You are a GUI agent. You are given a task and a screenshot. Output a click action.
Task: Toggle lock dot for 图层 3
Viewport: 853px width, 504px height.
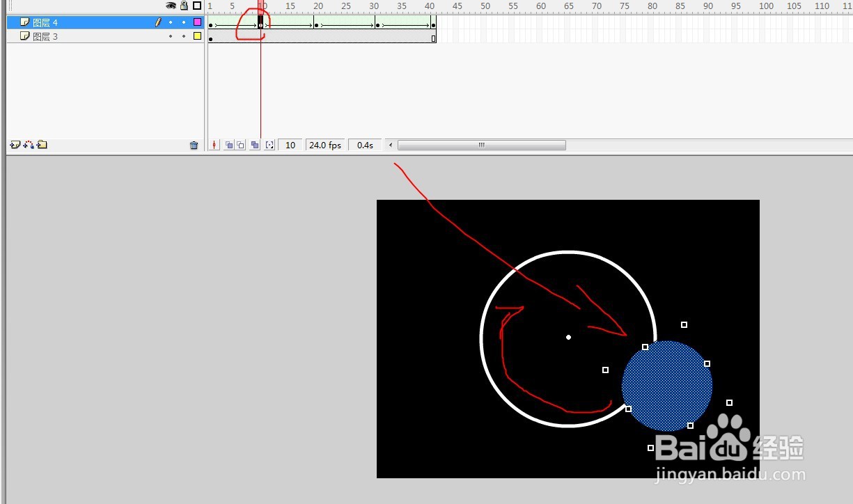[x=184, y=36]
